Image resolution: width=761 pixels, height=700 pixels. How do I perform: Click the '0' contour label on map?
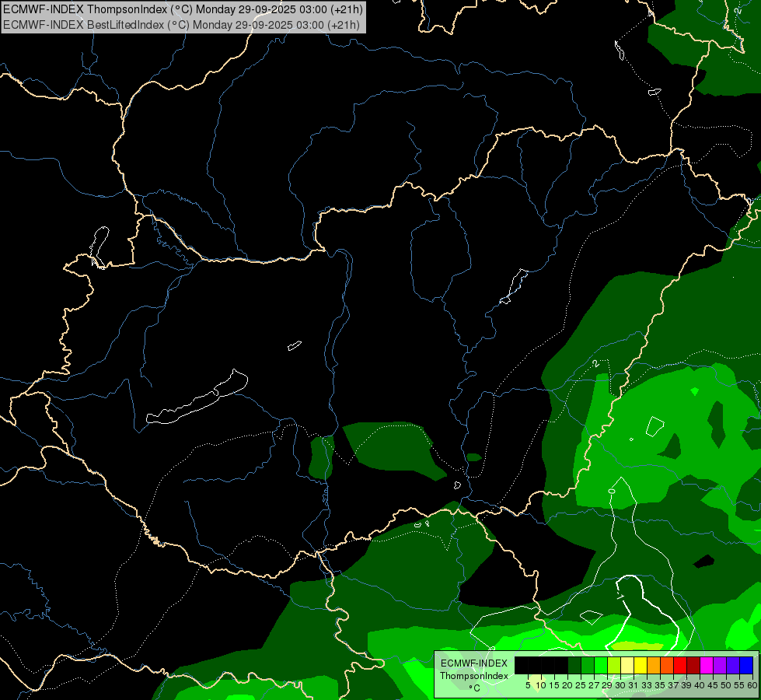(x=612, y=491)
